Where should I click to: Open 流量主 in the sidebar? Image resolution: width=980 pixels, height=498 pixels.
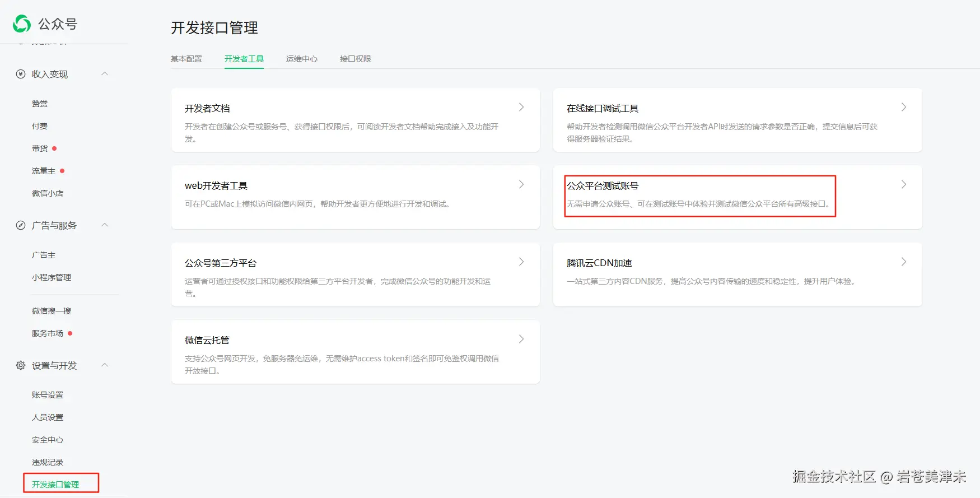point(44,171)
